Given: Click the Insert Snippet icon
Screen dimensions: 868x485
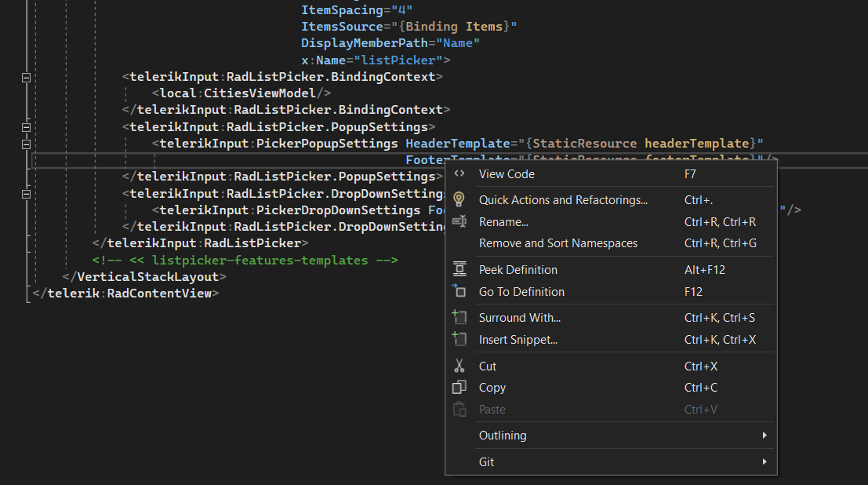Looking at the screenshot, I should 459,340.
